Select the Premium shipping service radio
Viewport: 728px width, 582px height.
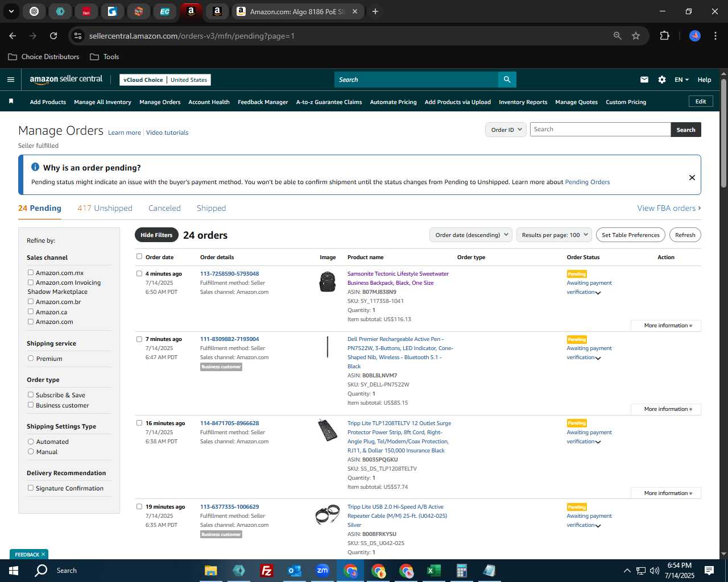pos(31,359)
